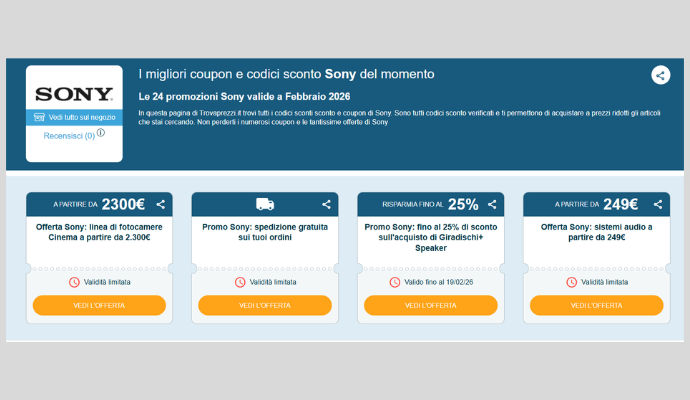Screen dimensions: 690x400
Task: Open title Offerta Sony: linea di fotocamere Cinema
Action: [x=99, y=232]
